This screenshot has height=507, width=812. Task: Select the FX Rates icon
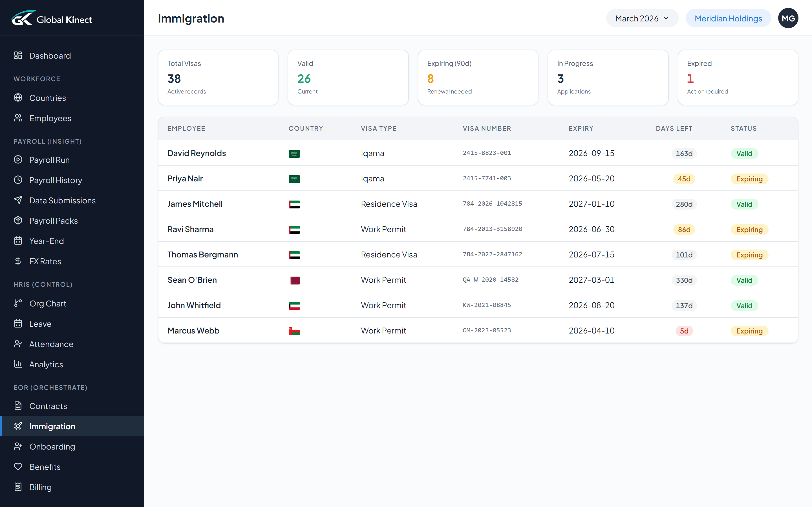(x=18, y=261)
